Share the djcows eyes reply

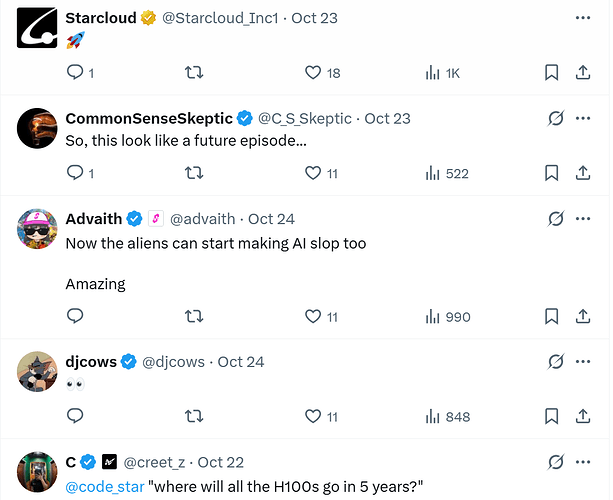[x=582, y=416]
